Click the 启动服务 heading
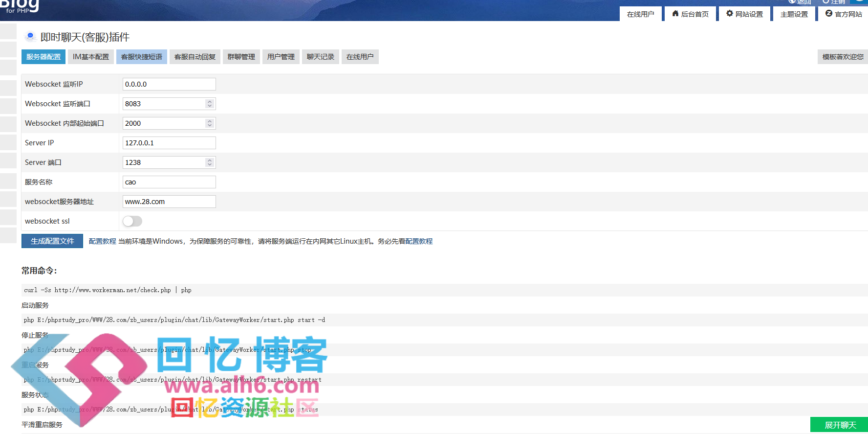 coord(35,305)
